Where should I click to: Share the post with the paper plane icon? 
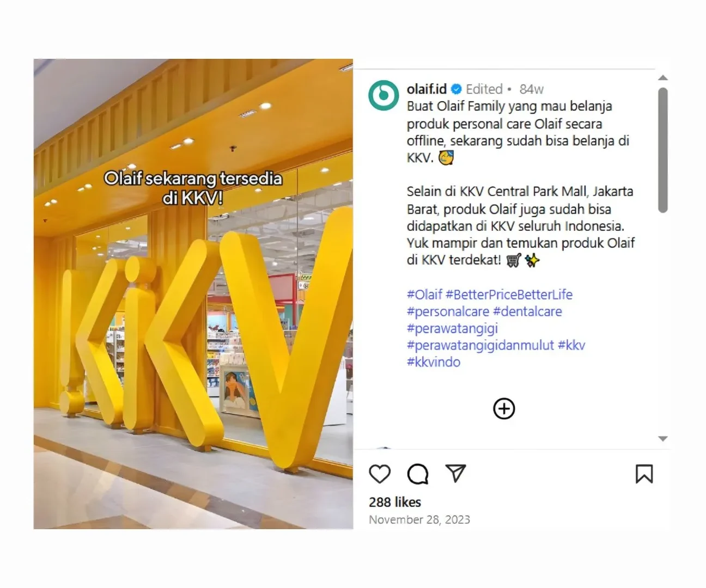click(x=455, y=473)
